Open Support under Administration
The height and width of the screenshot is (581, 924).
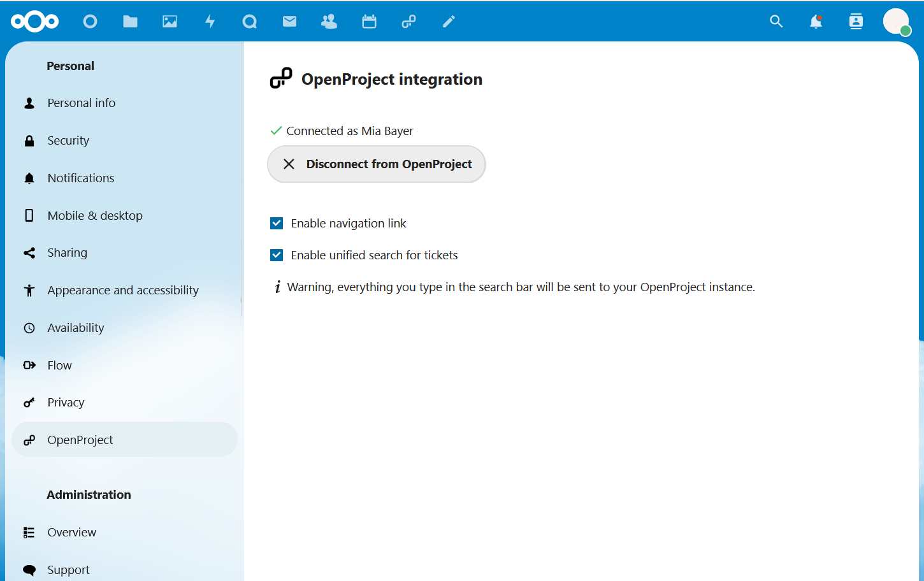(x=68, y=570)
